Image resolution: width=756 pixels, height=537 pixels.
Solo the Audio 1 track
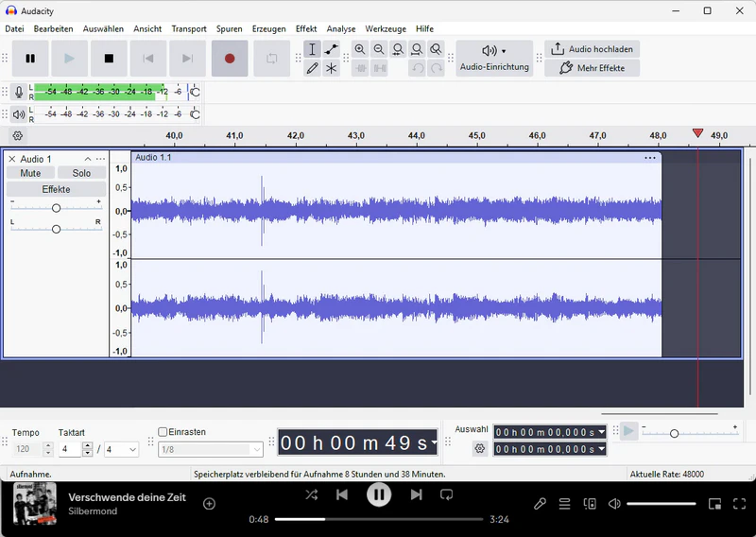pos(81,173)
